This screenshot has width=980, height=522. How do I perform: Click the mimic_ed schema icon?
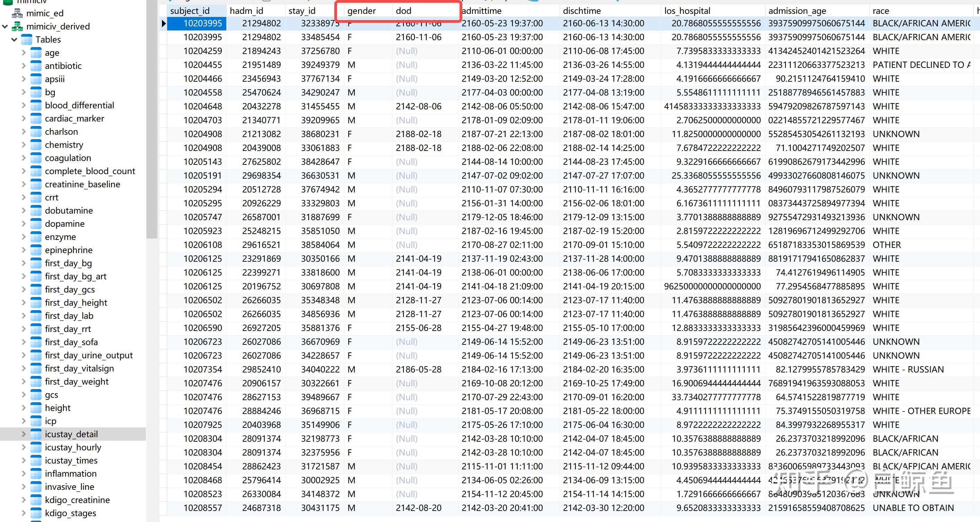17,13
